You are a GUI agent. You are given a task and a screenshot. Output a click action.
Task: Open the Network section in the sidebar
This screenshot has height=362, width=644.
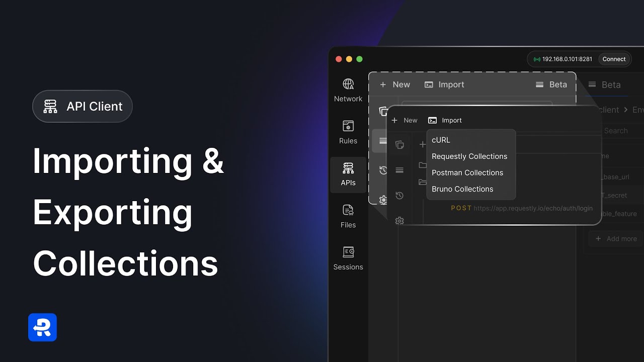[x=348, y=90]
